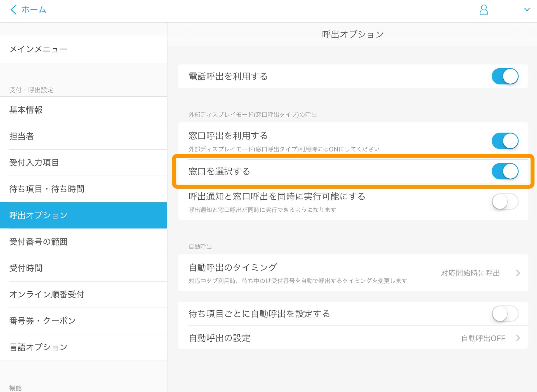This screenshot has height=392, width=537.
Task: Click the 電話呼出を利用する label
Action: coord(228,76)
